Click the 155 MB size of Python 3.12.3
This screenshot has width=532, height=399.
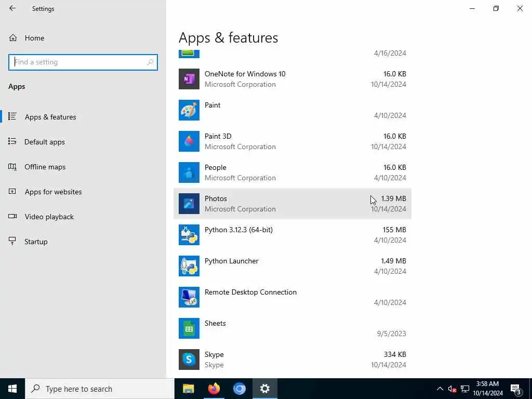click(394, 230)
